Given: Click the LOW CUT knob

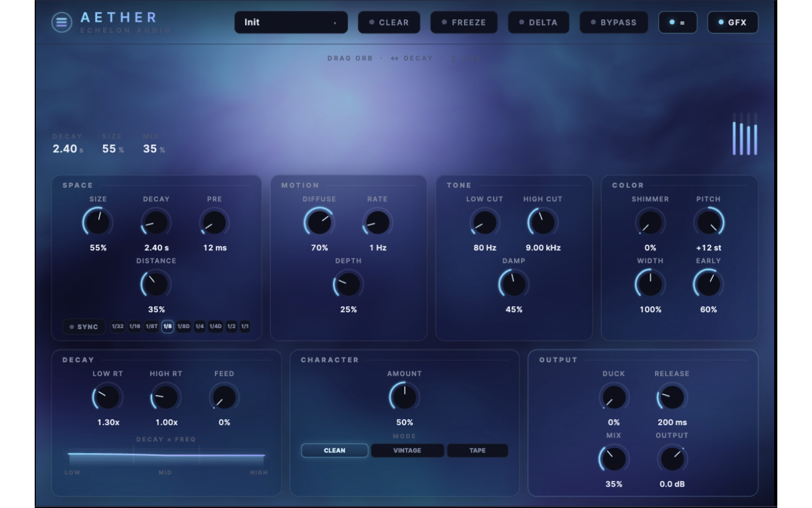Looking at the screenshot, I should click(485, 222).
